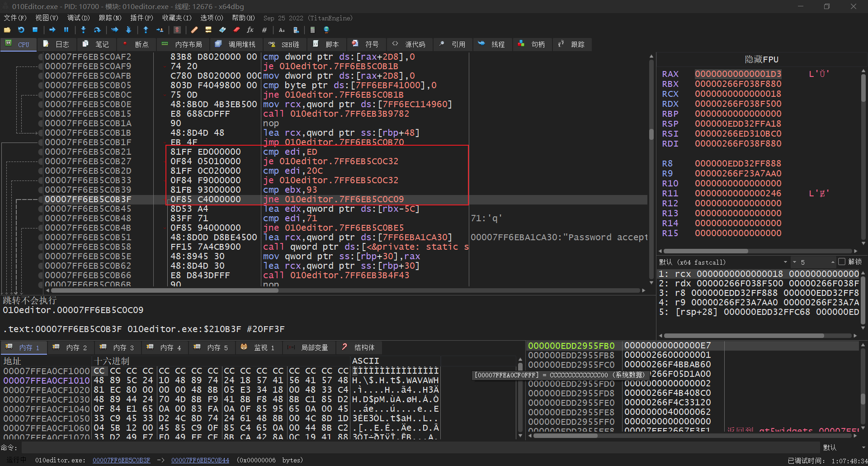The width and height of the screenshot is (868, 466).
Task: Click the 00007FF6EB5C0B44 address link in status bar
Action: pos(200,460)
